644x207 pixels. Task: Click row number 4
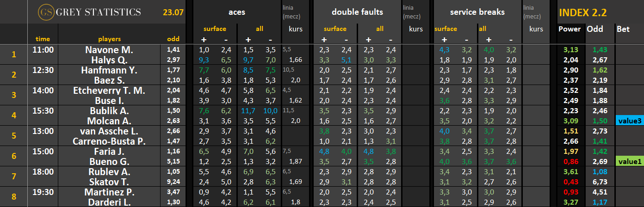[x=13, y=116]
